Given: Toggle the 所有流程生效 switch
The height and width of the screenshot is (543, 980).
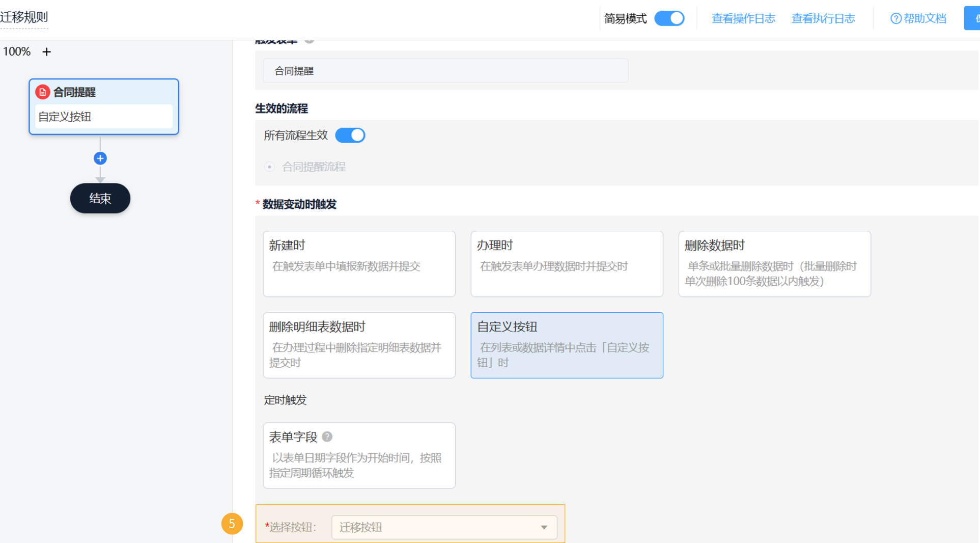Looking at the screenshot, I should (350, 135).
